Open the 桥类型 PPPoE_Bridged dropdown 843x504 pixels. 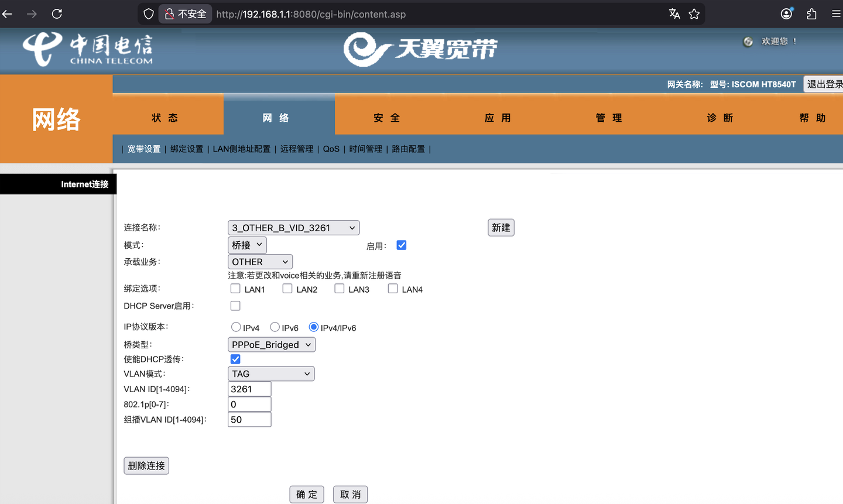(272, 345)
